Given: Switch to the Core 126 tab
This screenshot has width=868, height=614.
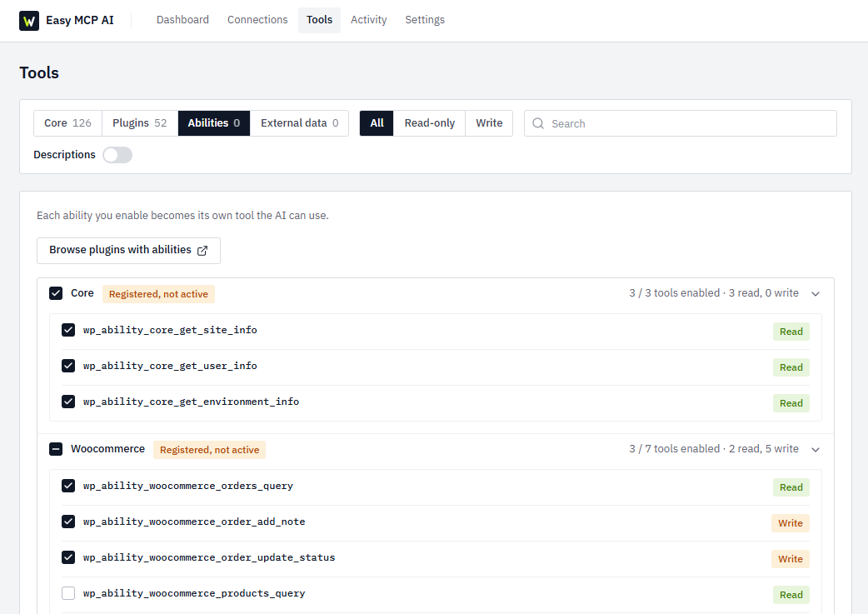Looking at the screenshot, I should coord(67,123).
